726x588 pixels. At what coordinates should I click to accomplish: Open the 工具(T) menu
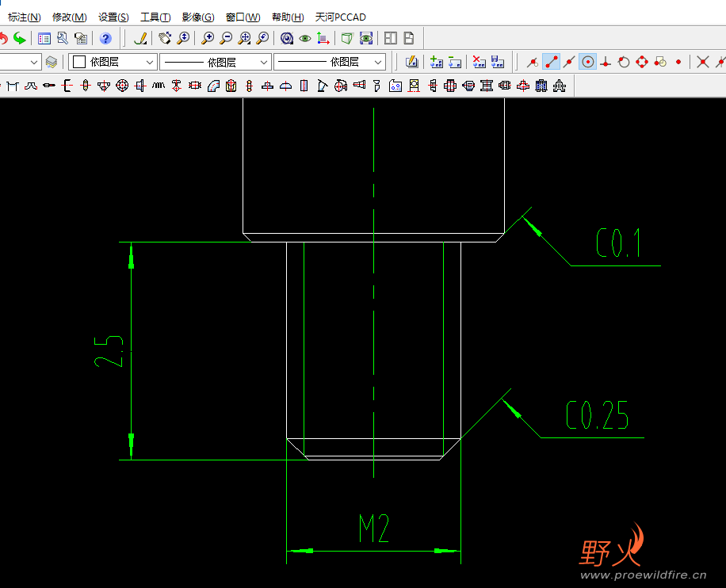click(155, 17)
